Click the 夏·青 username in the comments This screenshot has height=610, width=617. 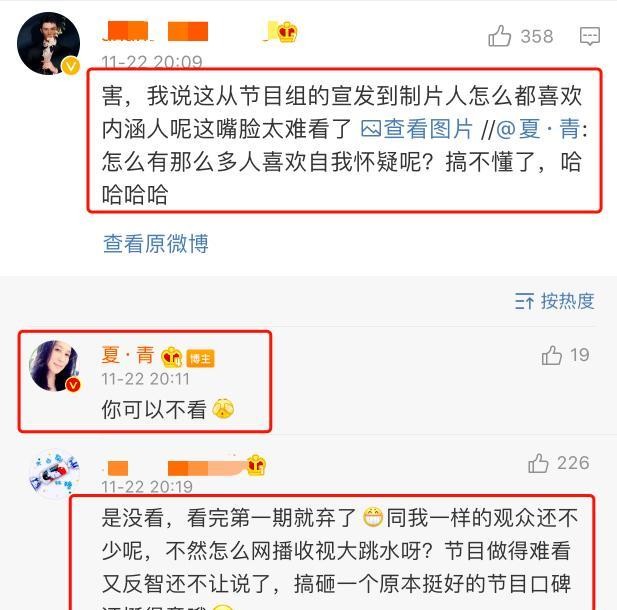(127, 355)
